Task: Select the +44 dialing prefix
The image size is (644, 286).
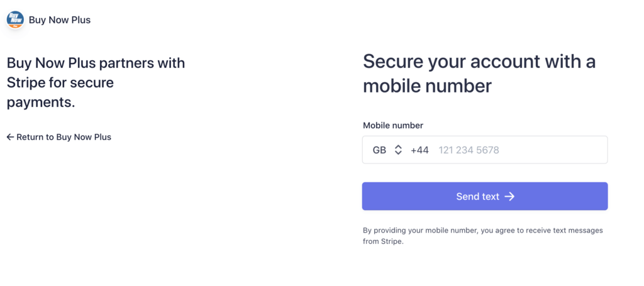Action: click(419, 150)
